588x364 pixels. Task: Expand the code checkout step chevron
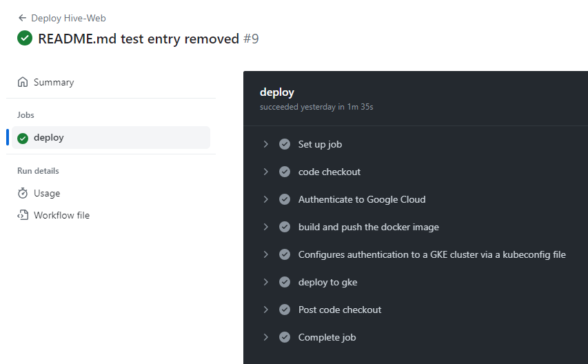pos(266,172)
